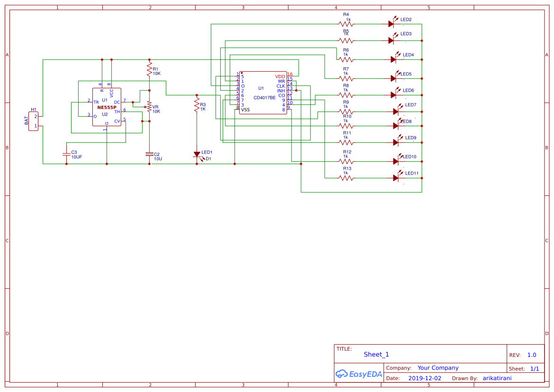Screen dimensions: 554x392
Task: Select the R4 resistor symbol
Action: coord(346,24)
